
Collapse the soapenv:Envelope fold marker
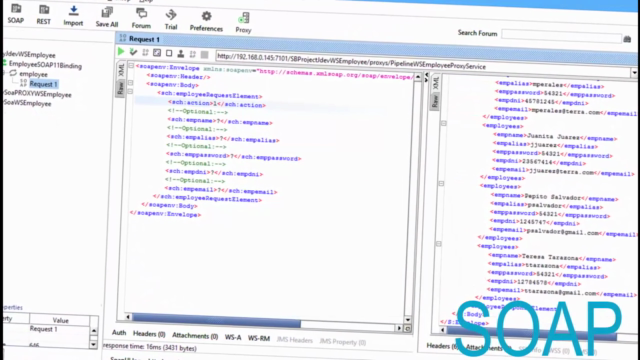click(131, 65)
